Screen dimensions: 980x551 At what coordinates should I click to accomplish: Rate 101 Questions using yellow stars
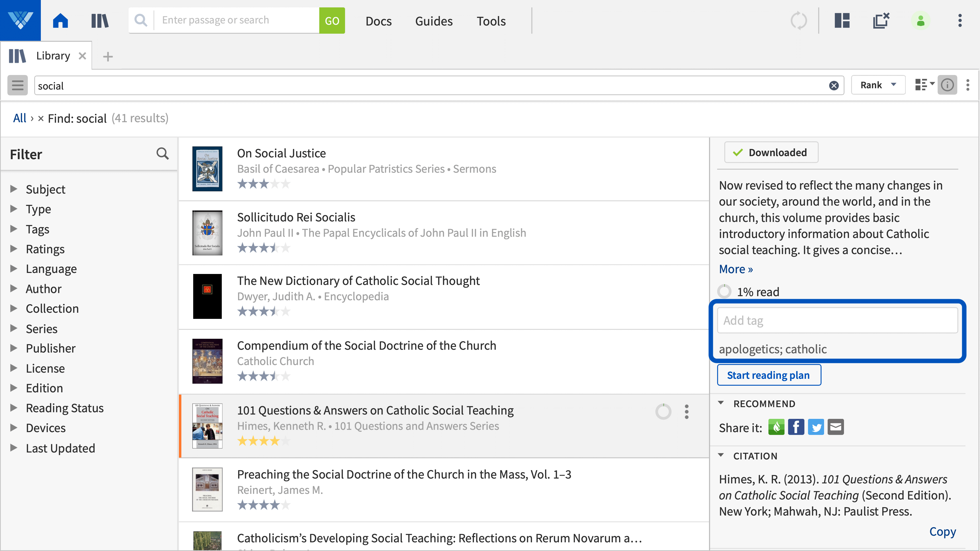[x=263, y=441]
